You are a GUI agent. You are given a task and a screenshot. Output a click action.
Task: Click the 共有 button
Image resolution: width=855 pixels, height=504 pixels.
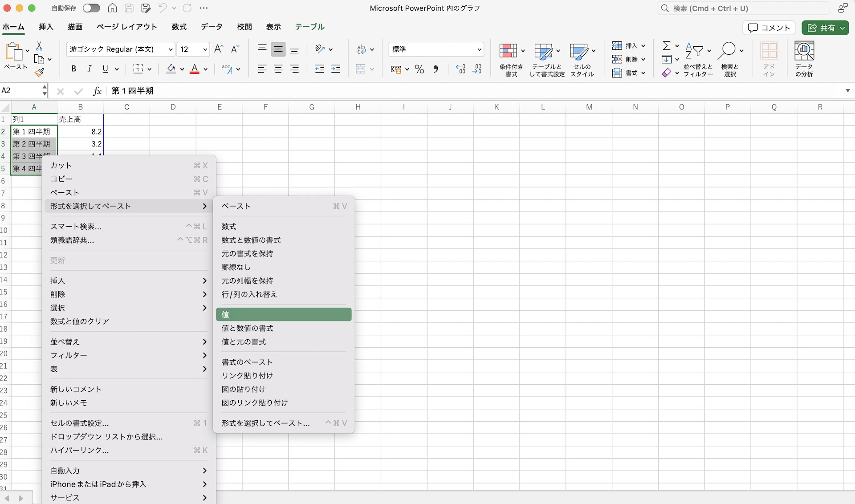(x=826, y=28)
